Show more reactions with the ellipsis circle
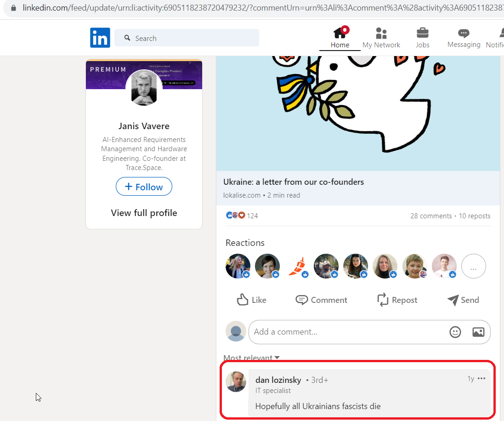 click(474, 266)
